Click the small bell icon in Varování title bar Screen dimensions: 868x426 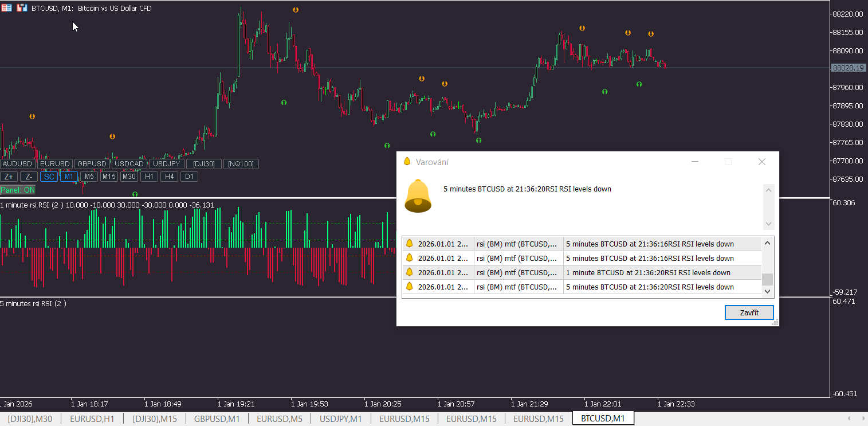(407, 161)
